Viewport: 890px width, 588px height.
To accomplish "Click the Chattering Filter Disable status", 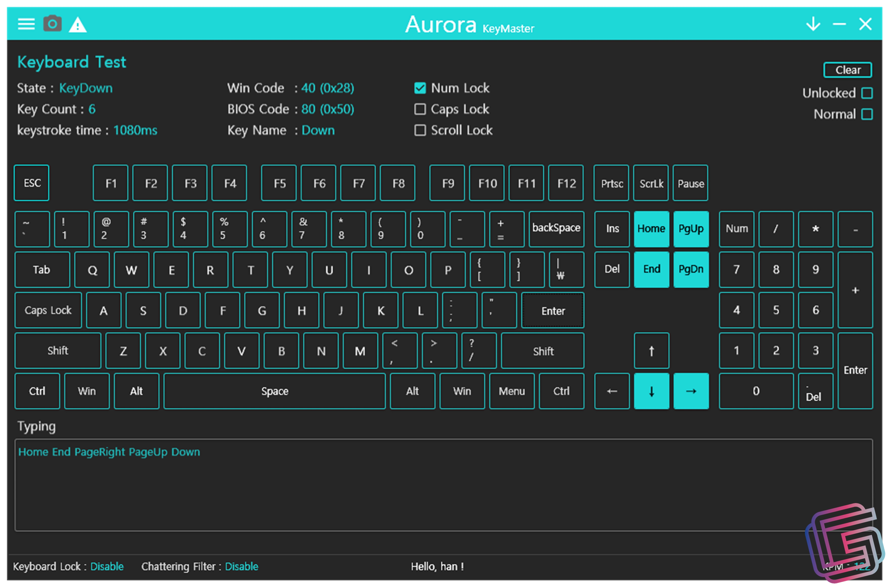I will 241,566.
